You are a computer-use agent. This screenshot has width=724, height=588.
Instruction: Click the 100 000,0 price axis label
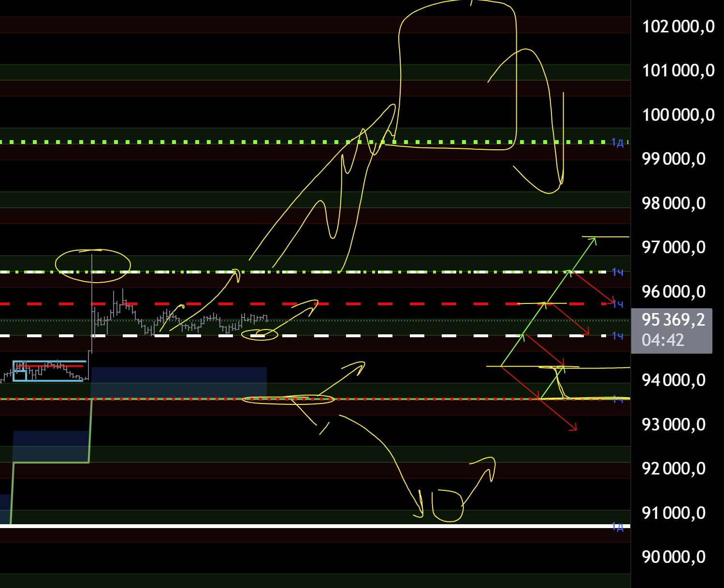pos(678,115)
